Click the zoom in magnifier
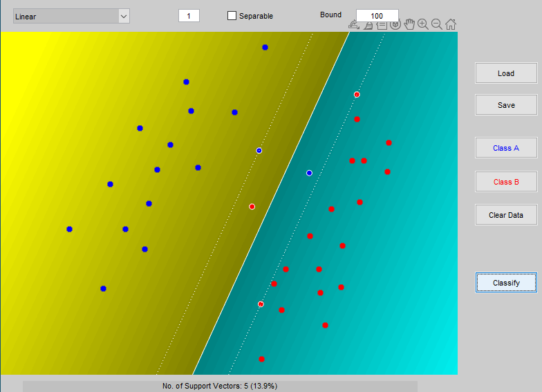This screenshot has width=542, height=392. tap(423, 24)
